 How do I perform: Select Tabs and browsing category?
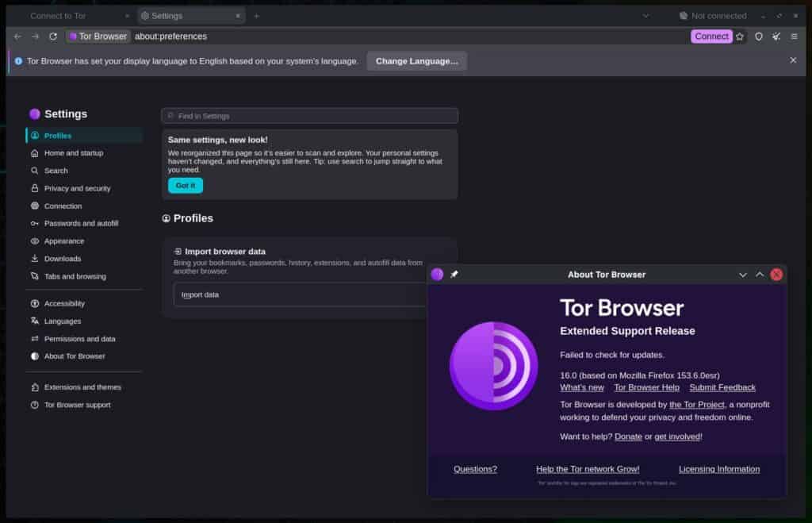coord(84,276)
